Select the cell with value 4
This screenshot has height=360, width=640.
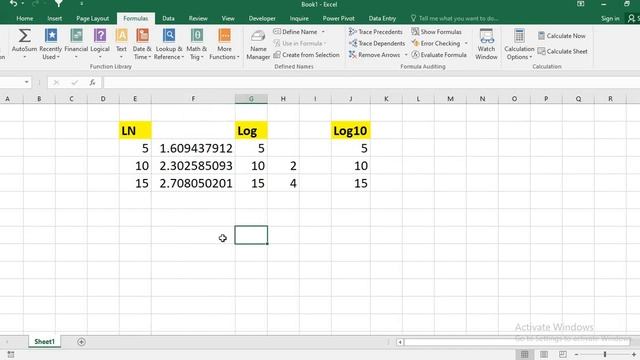283,183
